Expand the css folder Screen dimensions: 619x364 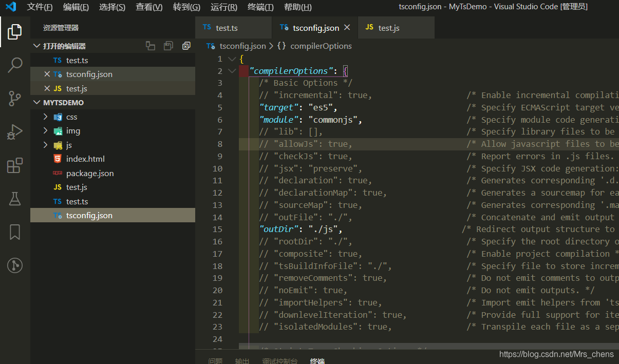pyautogui.click(x=45, y=117)
